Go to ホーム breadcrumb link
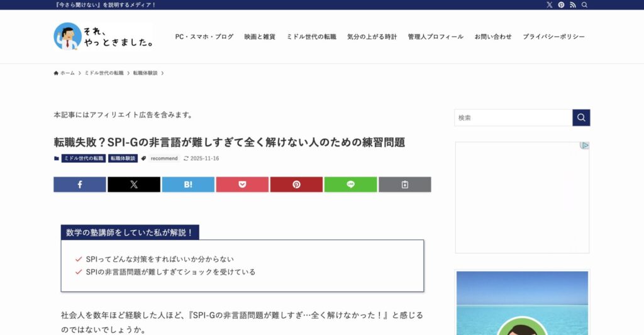The height and width of the screenshot is (335, 644). coord(67,73)
